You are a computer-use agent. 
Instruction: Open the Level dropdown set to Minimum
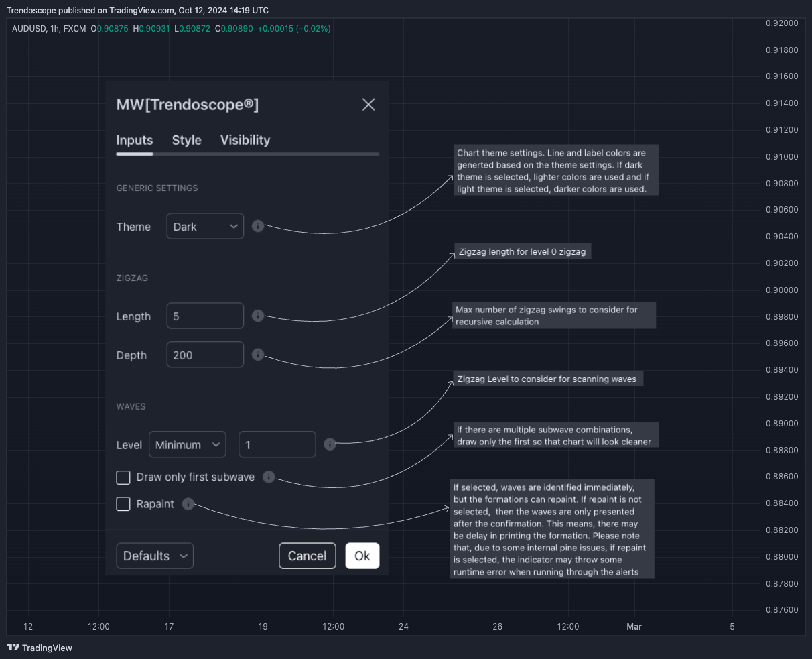point(188,444)
